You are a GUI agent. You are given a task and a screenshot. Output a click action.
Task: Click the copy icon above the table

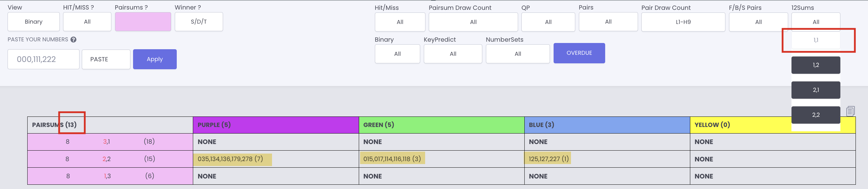850,111
